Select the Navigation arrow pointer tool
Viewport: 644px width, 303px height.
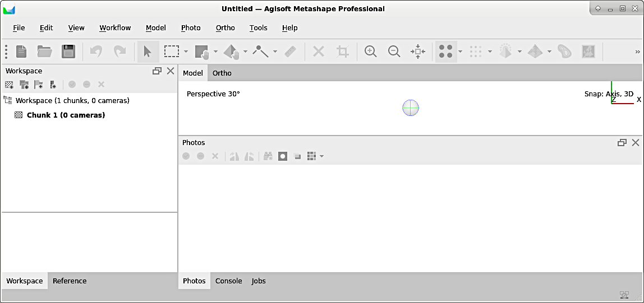click(x=148, y=52)
